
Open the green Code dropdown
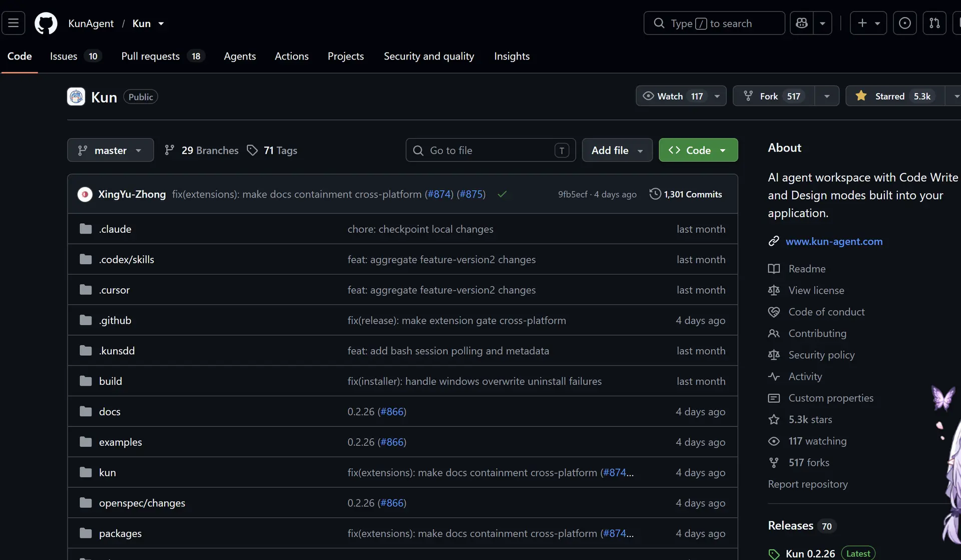point(698,150)
